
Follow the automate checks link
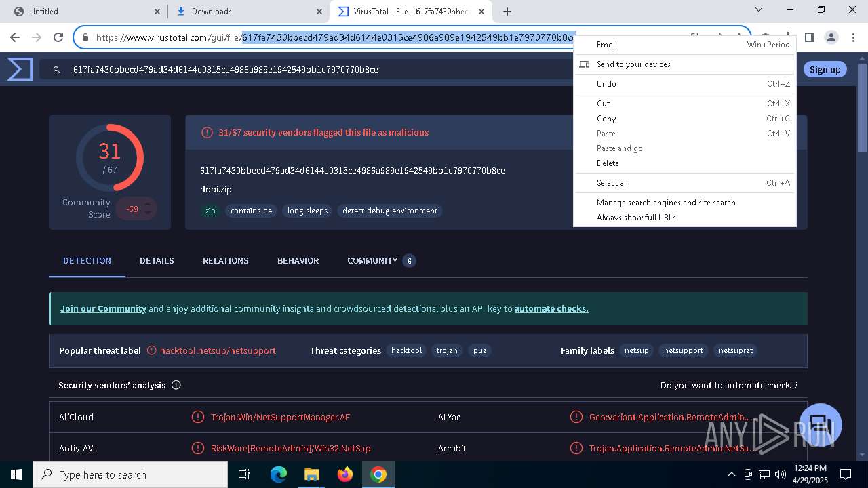(551, 308)
